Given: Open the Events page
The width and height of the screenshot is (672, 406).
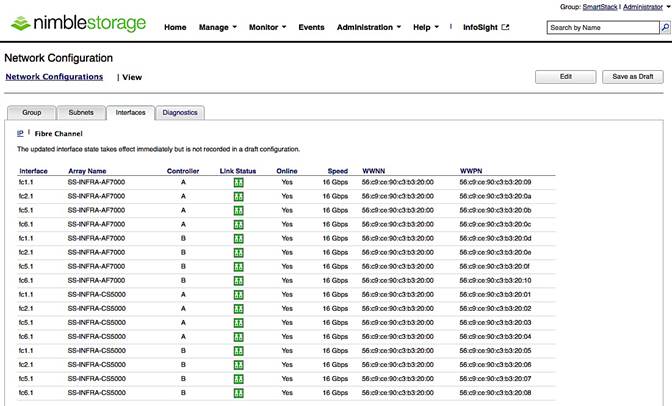Looking at the screenshot, I should tap(311, 27).
